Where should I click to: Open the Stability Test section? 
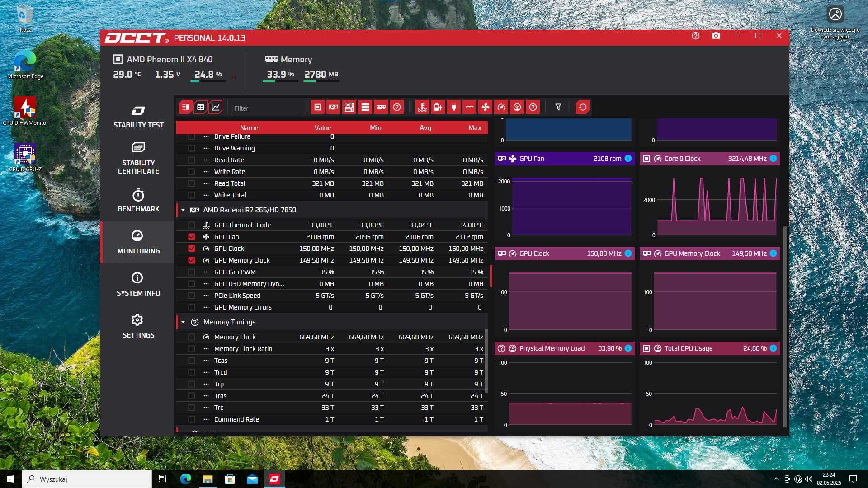[x=138, y=117]
